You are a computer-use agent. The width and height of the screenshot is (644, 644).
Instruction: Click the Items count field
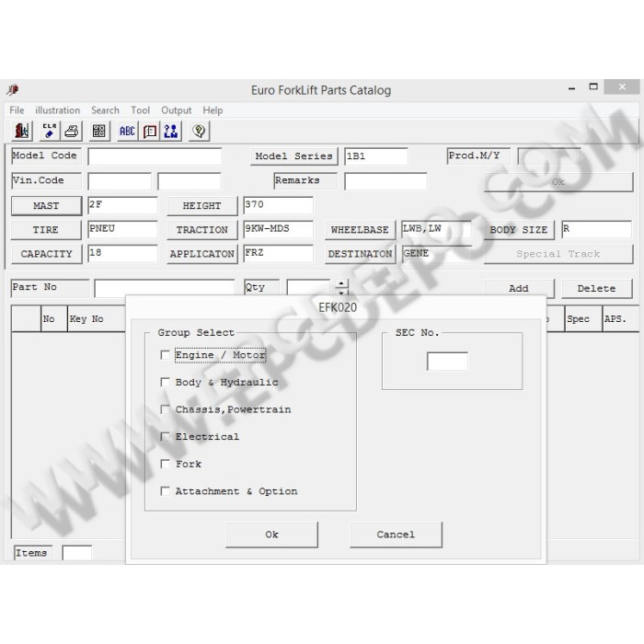click(76, 553)
